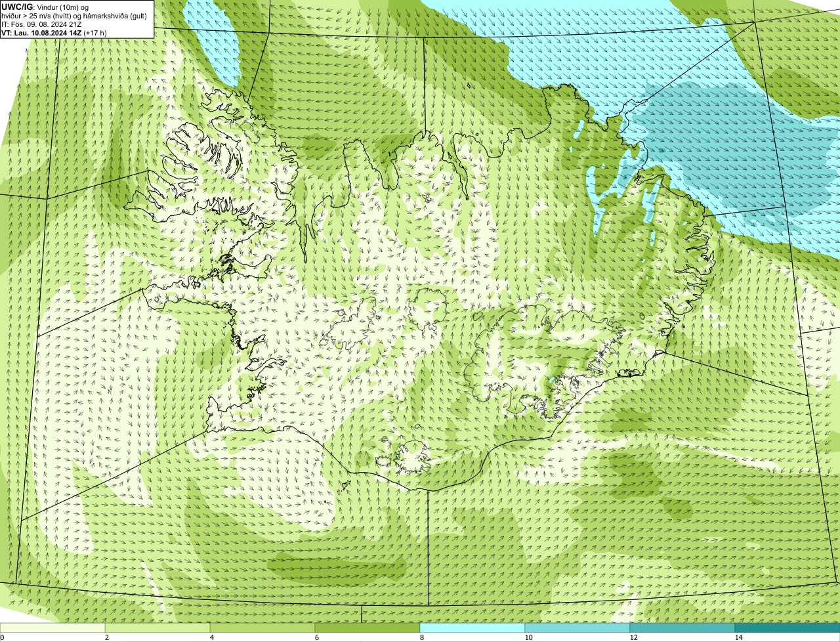Click the "hviður > 25 m/s (hvítt)" description line

click(75, 16)
